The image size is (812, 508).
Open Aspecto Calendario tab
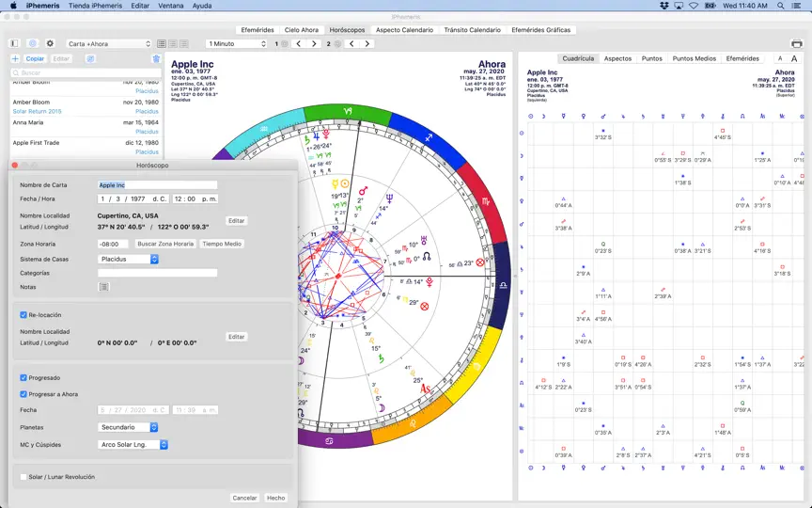click(x=404, y=30)
